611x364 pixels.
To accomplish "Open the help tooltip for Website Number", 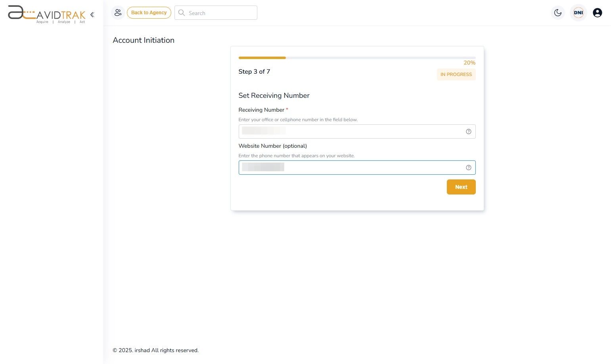I will pos(468,167).
